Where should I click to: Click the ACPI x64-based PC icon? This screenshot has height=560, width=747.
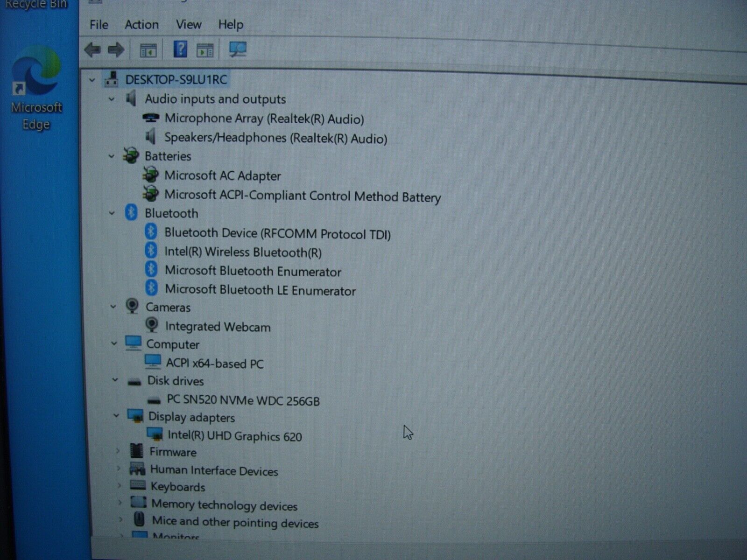point(153,362)
